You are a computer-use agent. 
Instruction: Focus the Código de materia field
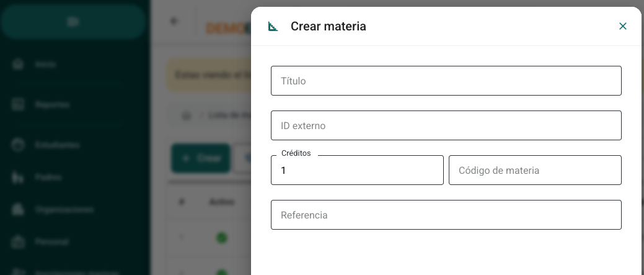535,170
